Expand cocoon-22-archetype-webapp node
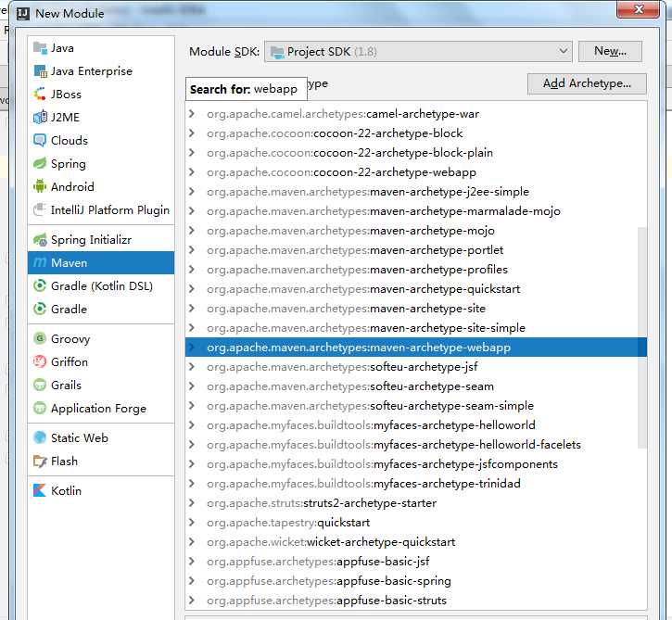The height and width of the screenshot is (620, 672). point(192,172)
